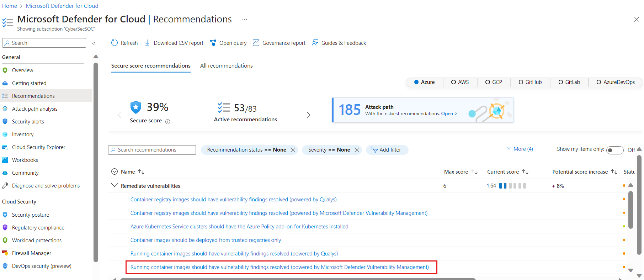644x280 pixels.
Task: Select the GitHub environment option
Action: tap(530, 82)
